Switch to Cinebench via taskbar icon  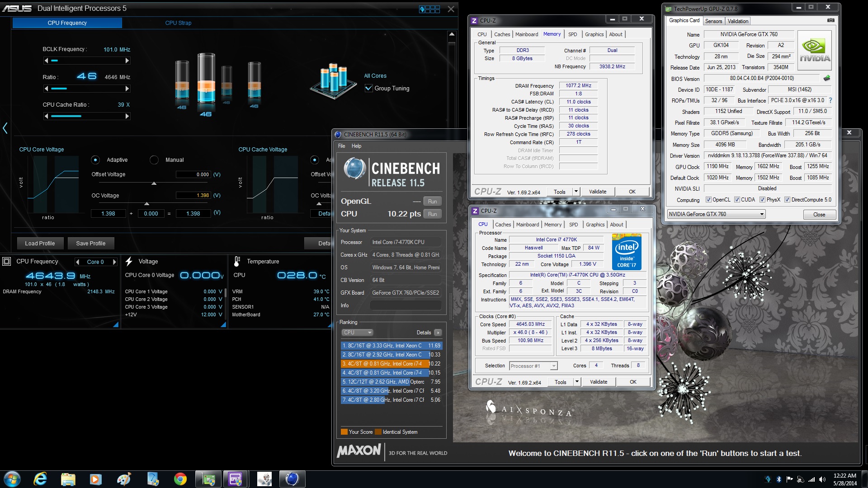tap(292, 479)
